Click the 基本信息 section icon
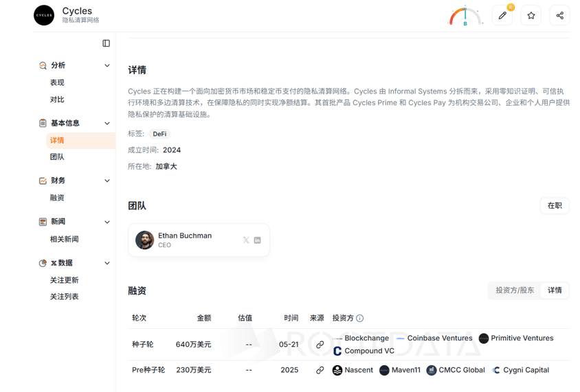Image resolution: width=580 pixels, height=392 pixels. [43, 123]
